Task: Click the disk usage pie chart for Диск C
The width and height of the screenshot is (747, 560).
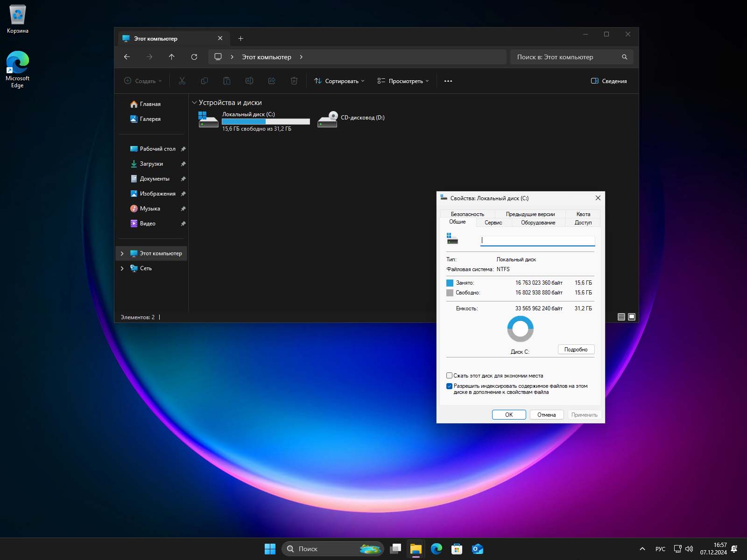Action: 520,329
